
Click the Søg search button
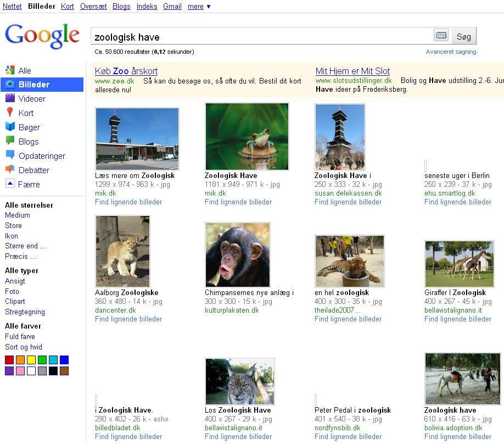(464, 36)
